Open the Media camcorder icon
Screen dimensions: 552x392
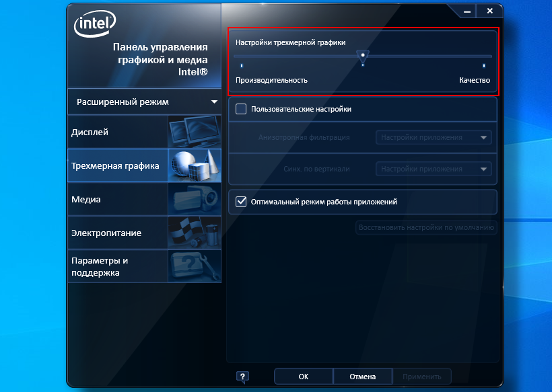click(195, 199)
